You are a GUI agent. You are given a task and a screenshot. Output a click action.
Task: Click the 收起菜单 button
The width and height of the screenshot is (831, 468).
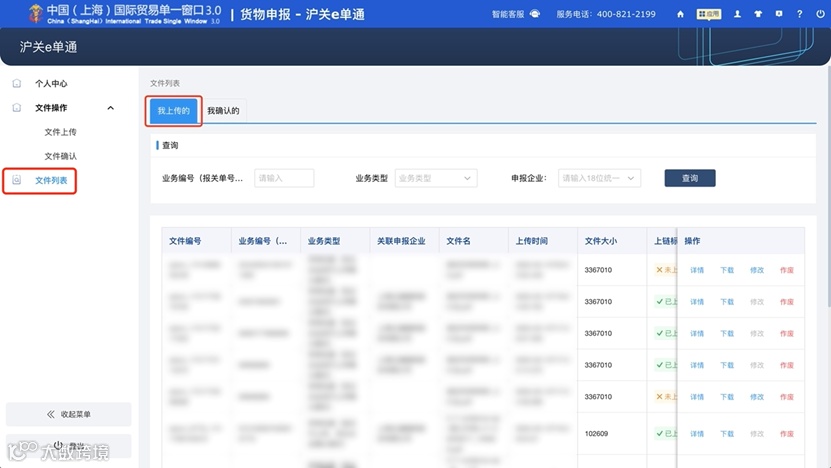point(68,414)
